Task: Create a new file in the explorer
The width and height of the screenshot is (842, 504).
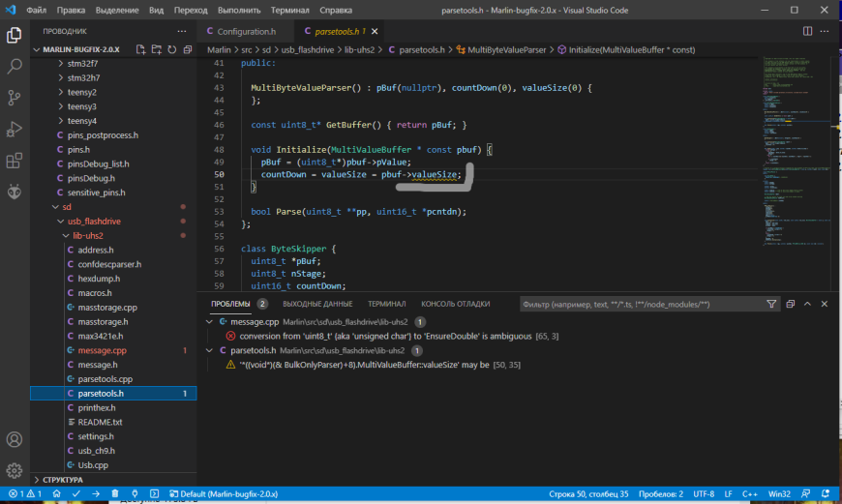Action: (140, 49)
